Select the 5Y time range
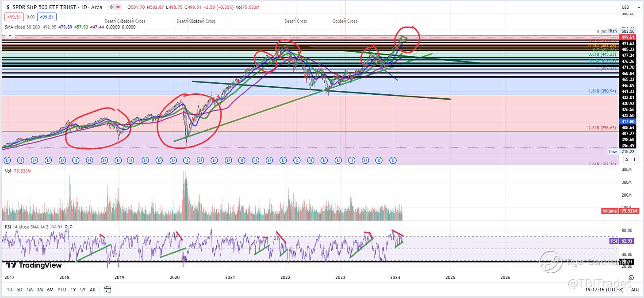 point(82,290)
